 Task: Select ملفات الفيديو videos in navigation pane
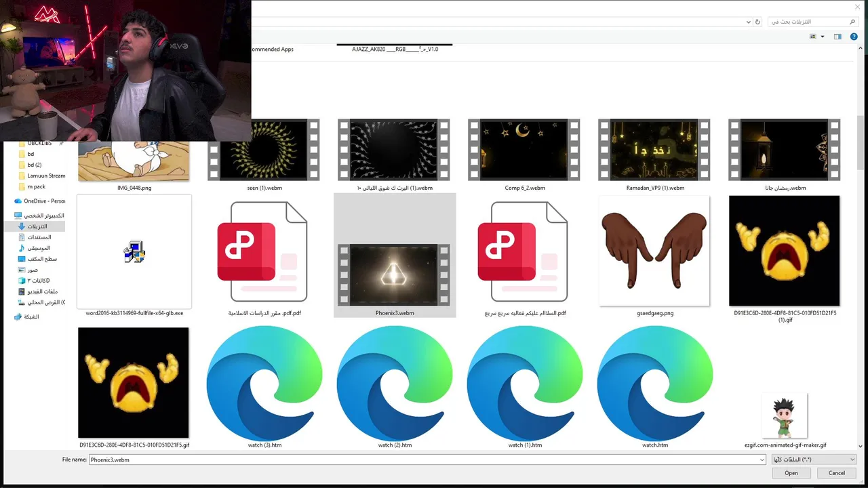click(37, 291)
